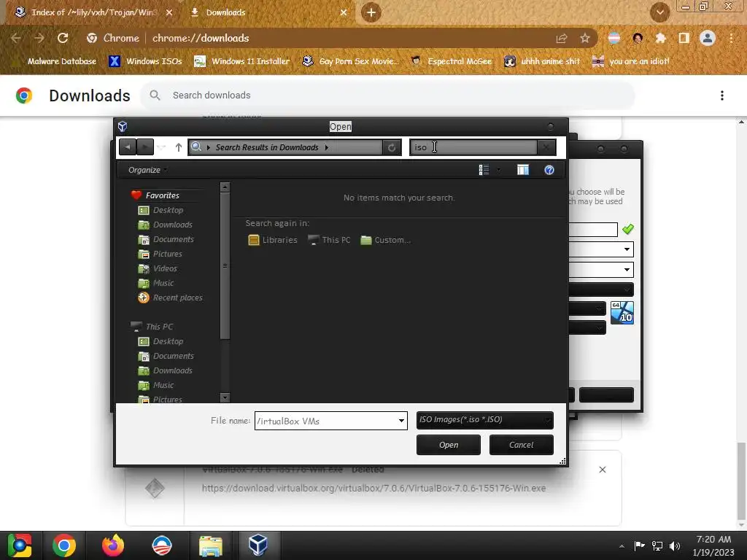Viewport: 747px width, 560px height.
Task: Click the volume speaker tray icon
Action: pyautogui.click(x=675, y=545)
